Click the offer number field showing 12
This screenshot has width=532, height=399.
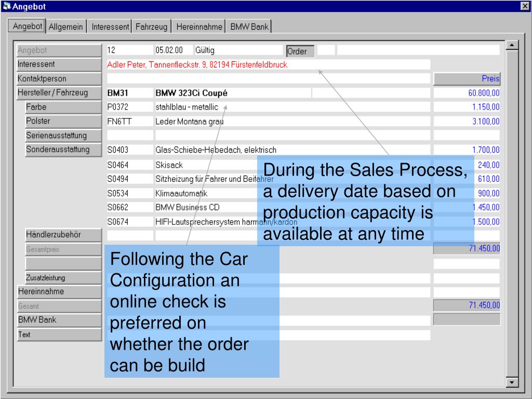click(129, 50)
